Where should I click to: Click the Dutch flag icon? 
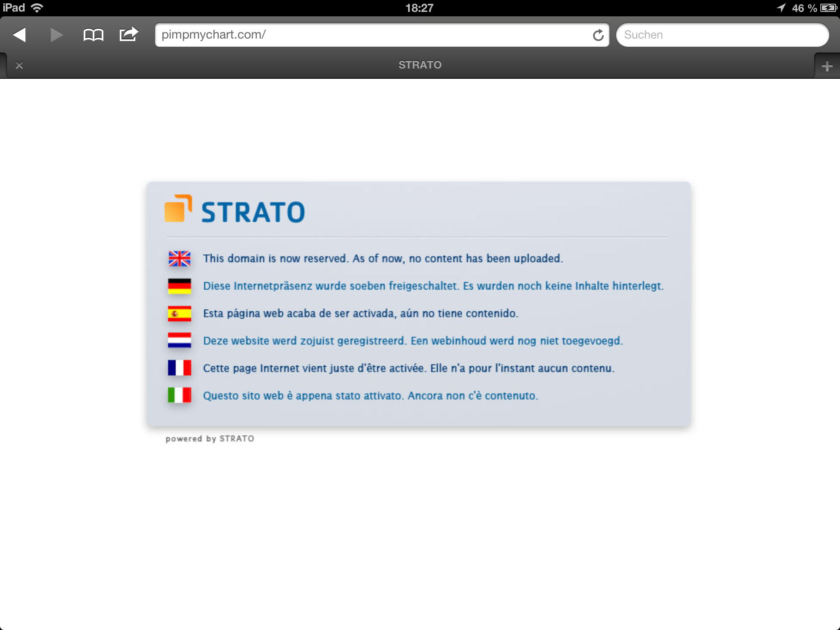(179, 340)
